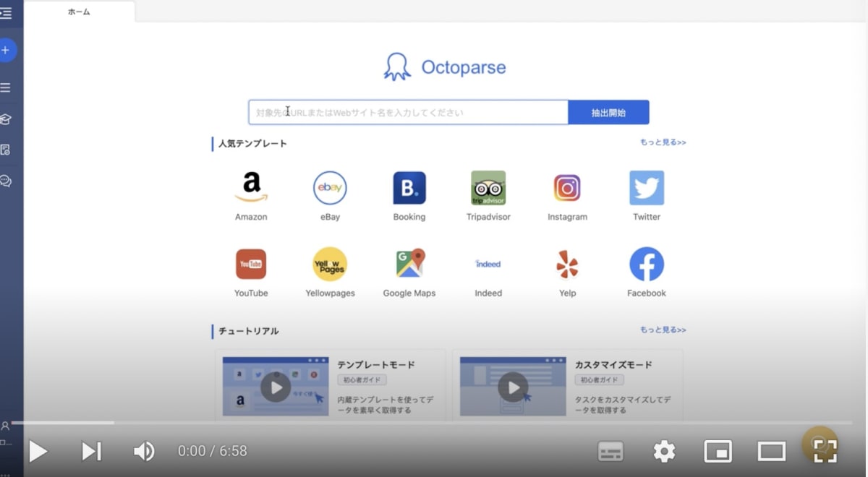The height and width of the screenshot is (477, 868).
Task: Open video settings gear
Action: pos(664,452)
